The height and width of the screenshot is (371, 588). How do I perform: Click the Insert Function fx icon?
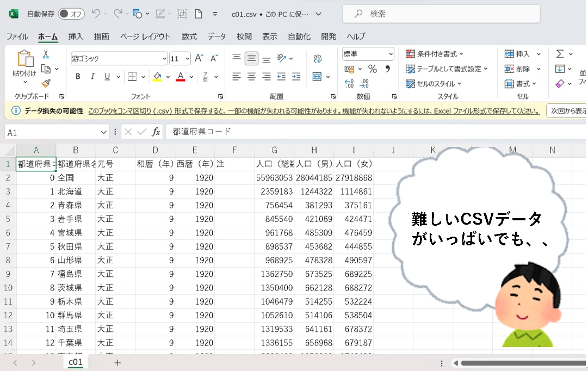click(x=156, y=132)
